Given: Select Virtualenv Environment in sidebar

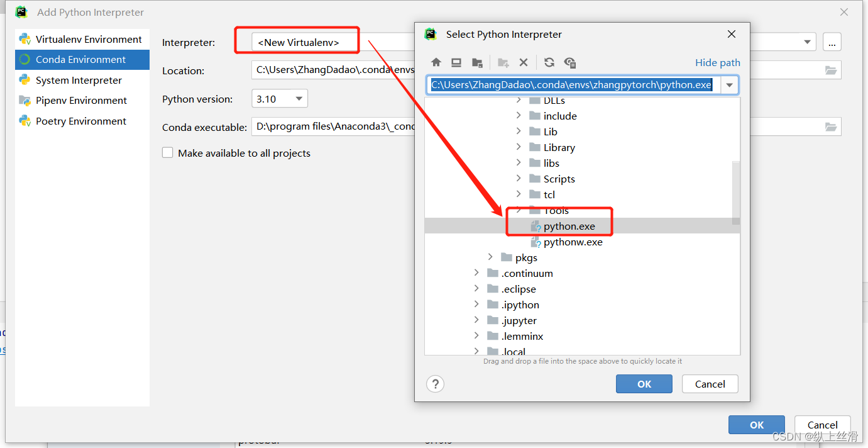Looking at the screenshot, I should point(82,39).
